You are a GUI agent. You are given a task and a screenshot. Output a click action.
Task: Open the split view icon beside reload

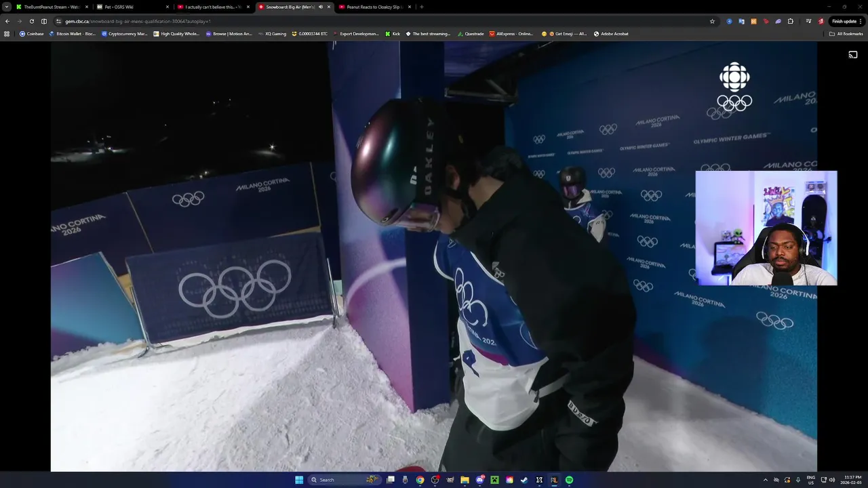pos(44,21)
